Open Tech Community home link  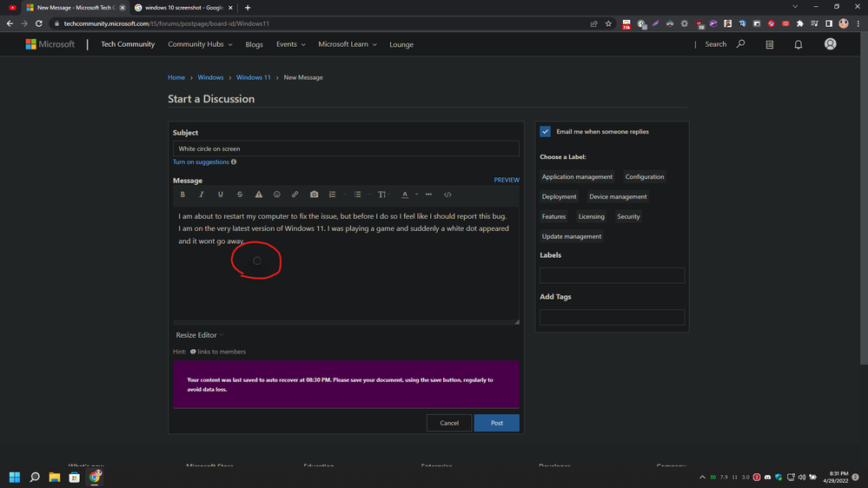[x=128, y=44]
